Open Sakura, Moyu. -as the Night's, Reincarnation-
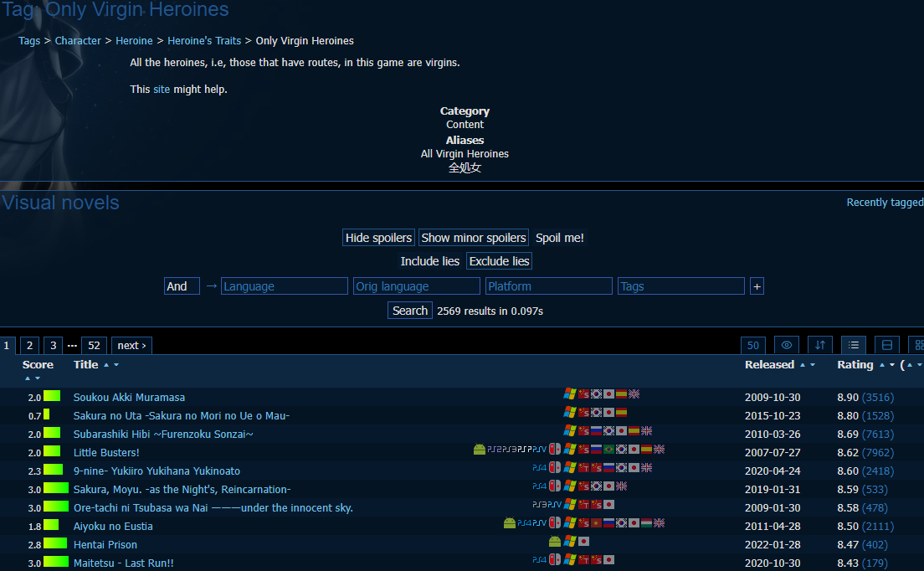 point(182,490)
